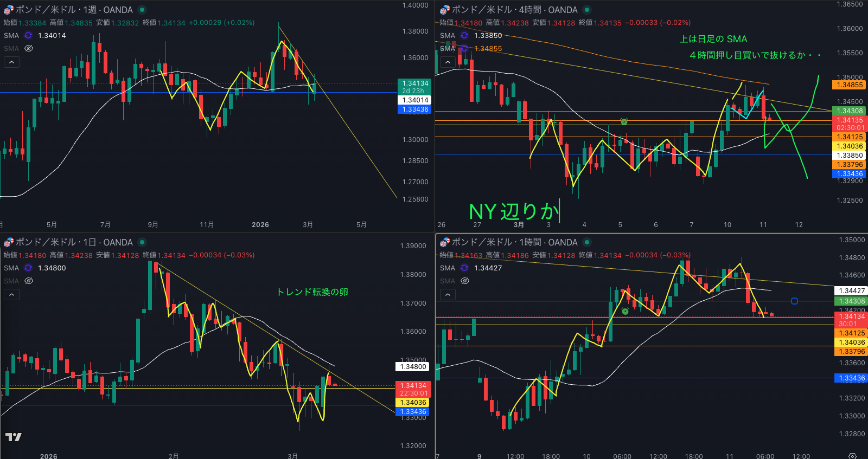Collapse the indicator legend on weekly chart
Viewport: 868px width, 459px height.
(11, 62)
